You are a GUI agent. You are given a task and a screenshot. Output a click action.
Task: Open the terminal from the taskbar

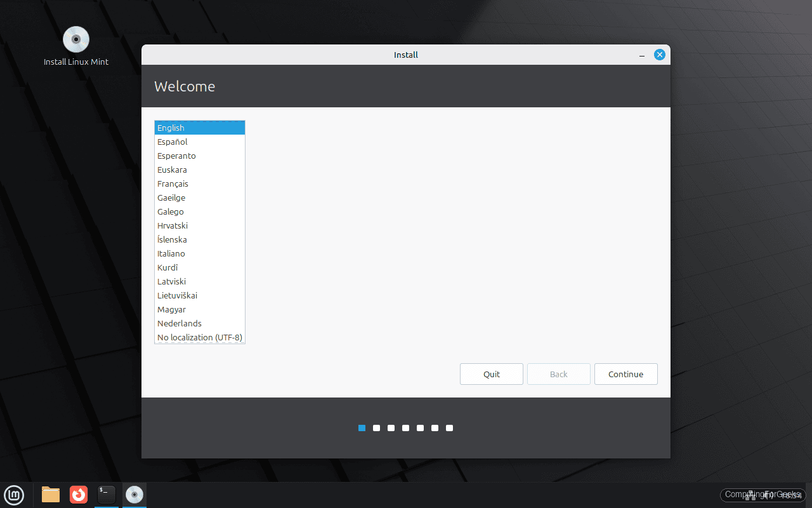(x=106, y=495)
